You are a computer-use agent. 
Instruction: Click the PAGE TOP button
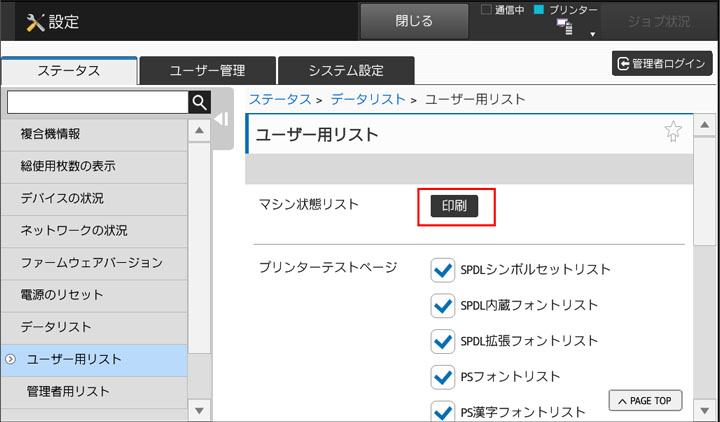(645, 401)
